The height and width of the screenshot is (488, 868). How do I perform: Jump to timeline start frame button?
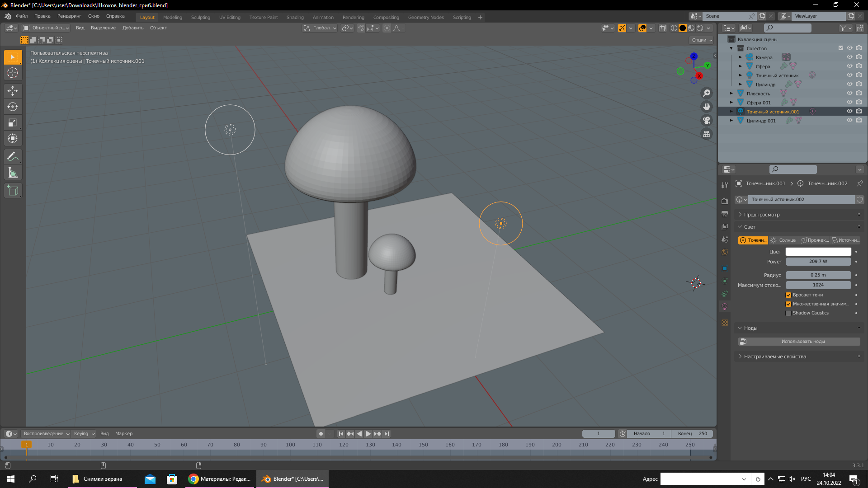[x=341, y=434]
